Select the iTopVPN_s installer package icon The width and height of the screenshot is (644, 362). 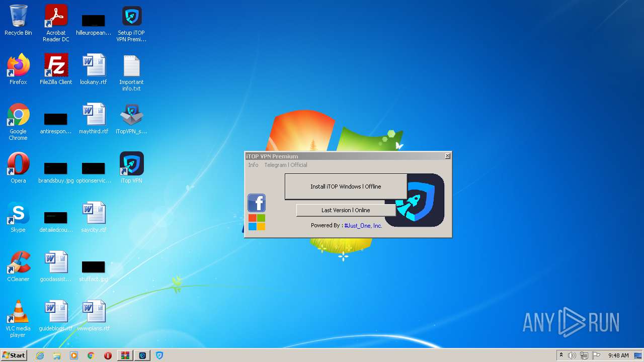131,119
